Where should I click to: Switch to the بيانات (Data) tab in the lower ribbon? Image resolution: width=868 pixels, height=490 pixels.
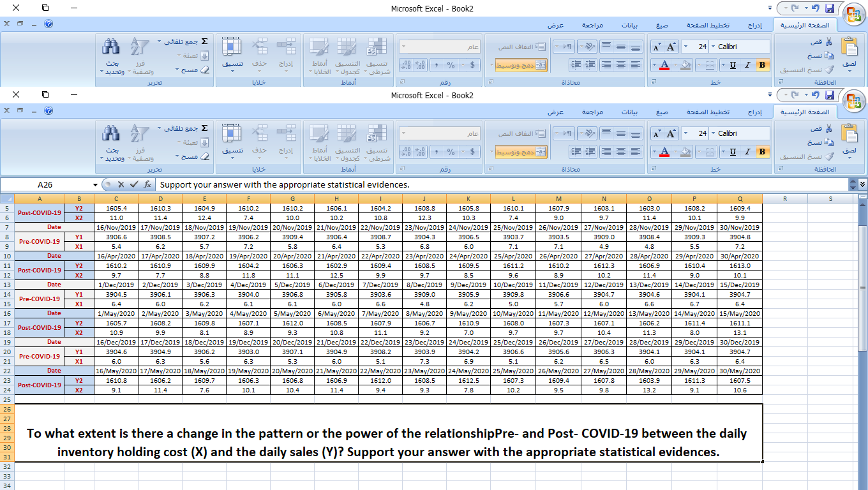[x=629, y=112]
